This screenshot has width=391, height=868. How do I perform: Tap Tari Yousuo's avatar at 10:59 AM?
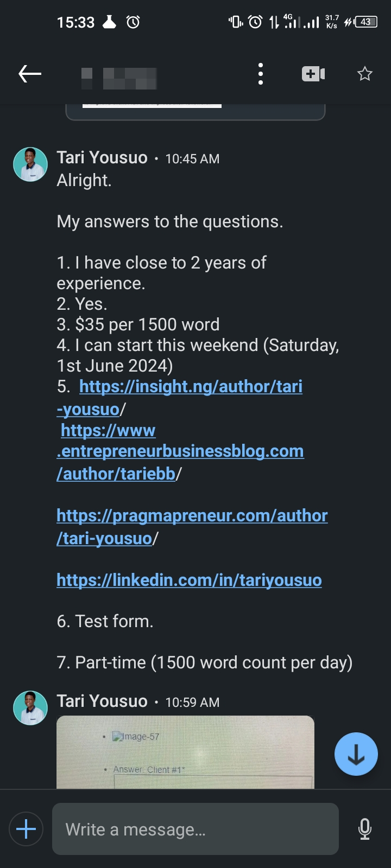click(30, 708)
